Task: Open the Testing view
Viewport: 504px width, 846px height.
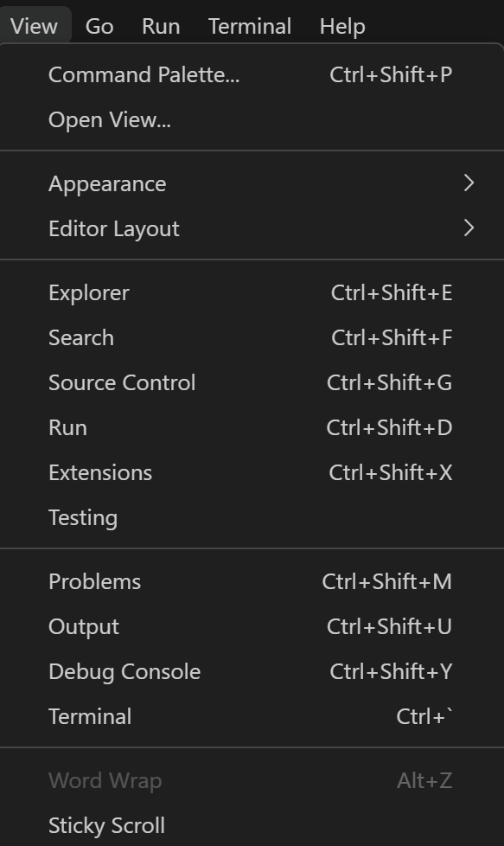Action: [x=82, y=517]
